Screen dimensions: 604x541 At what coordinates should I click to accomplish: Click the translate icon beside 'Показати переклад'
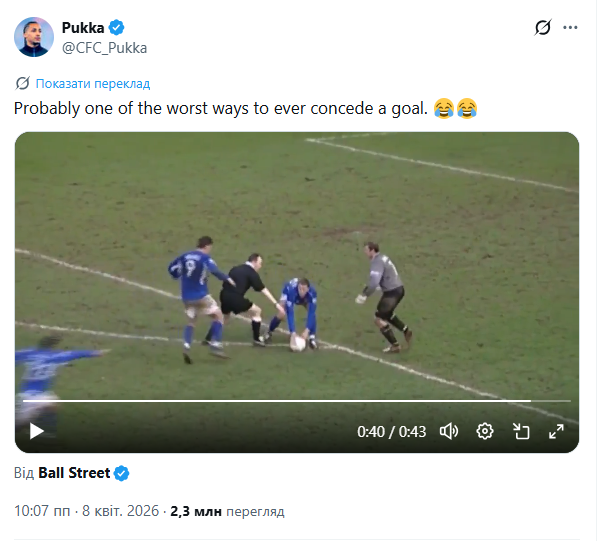coord(23,83)
